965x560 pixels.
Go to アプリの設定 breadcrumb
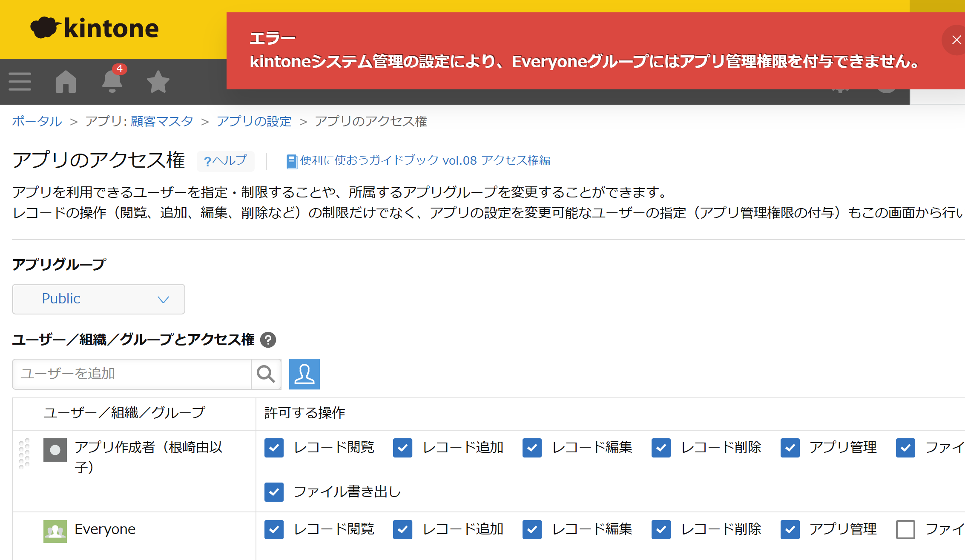point(254,121)
